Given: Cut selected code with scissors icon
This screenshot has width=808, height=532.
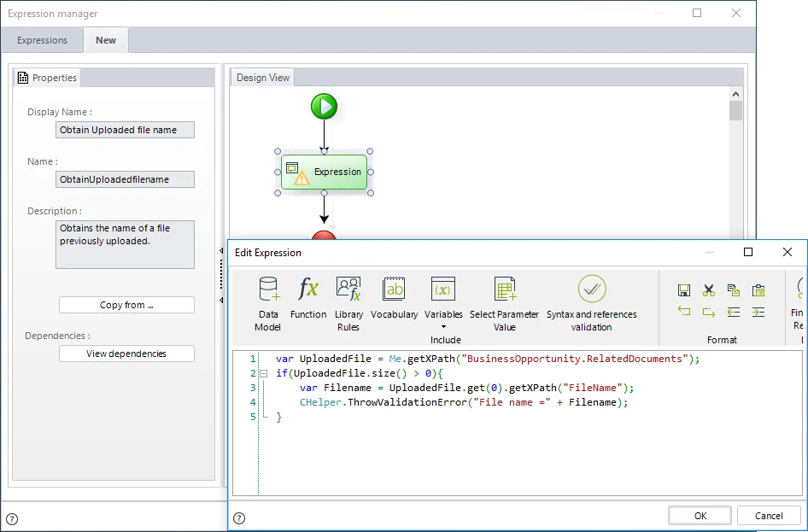Looking at the screenshot, I should tap(709, 290).
